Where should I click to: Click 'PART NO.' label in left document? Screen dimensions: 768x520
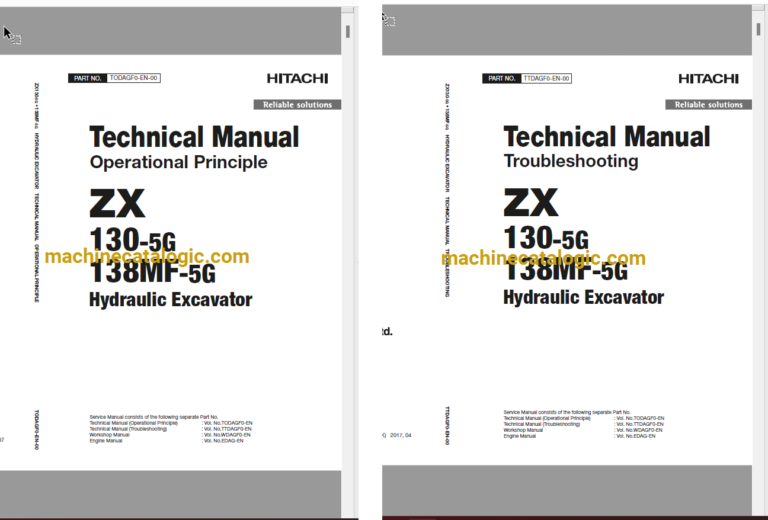pos(87,78)
